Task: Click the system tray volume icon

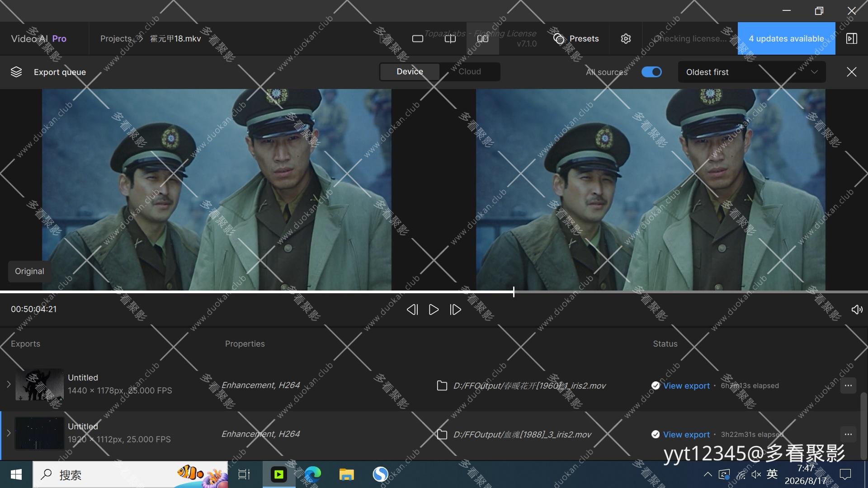Action: pyautogui.click(x=756, y=474)
